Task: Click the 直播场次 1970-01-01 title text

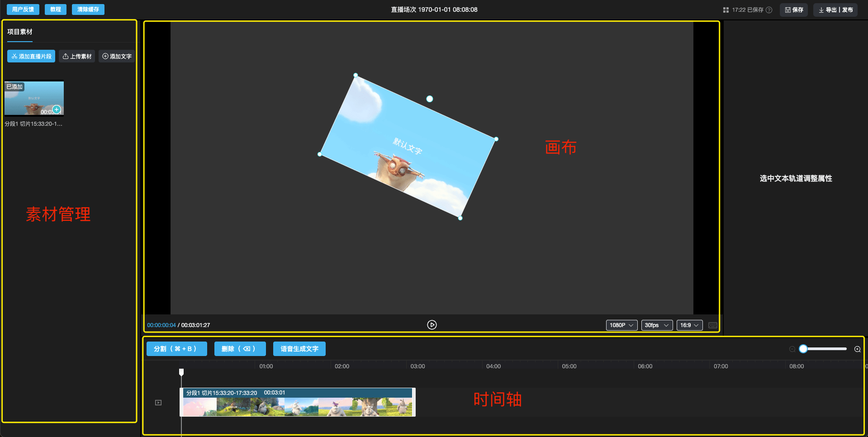Action: [x=434, y=9]
